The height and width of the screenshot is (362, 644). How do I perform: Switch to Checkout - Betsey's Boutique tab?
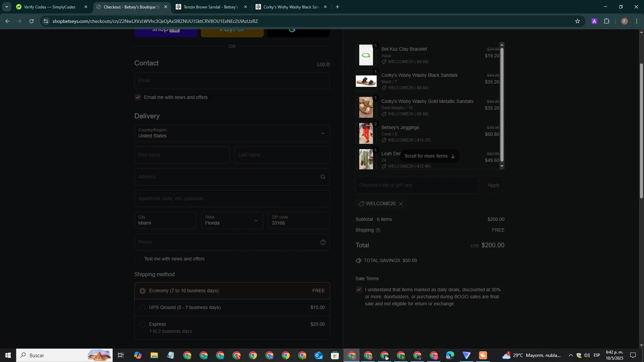(132, 7)
